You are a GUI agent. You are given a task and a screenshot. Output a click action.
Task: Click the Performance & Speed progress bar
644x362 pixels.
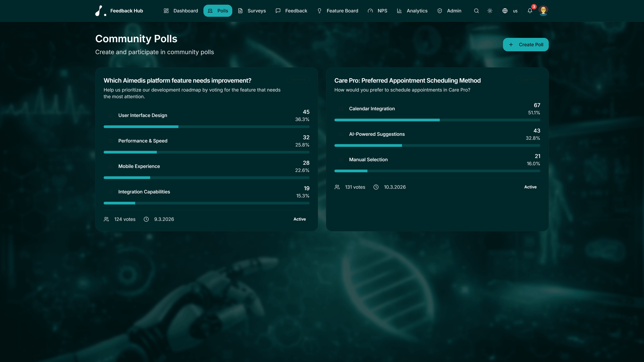tap(206, 152)
